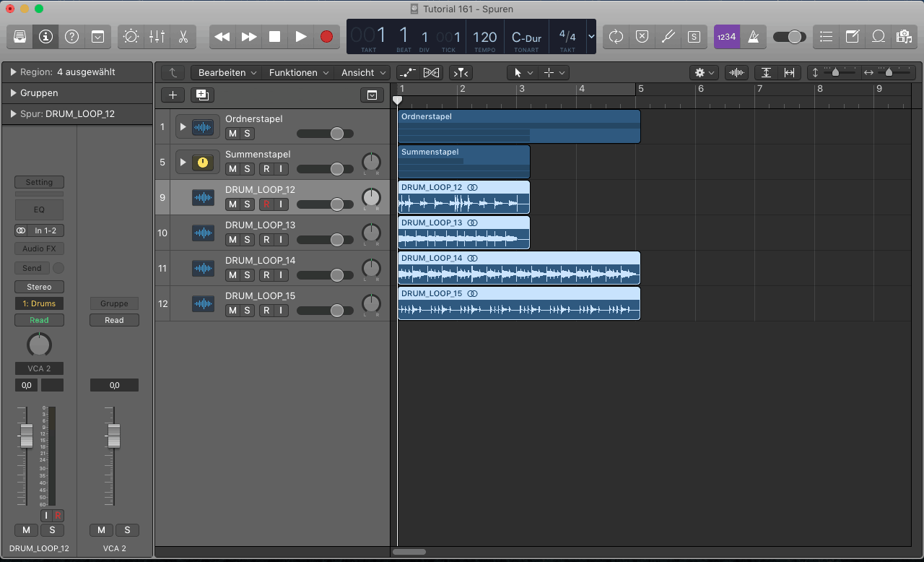Enable the Cycle mode icon
Image resolution: width=924 pixels, height=562 pixels.
616,36
